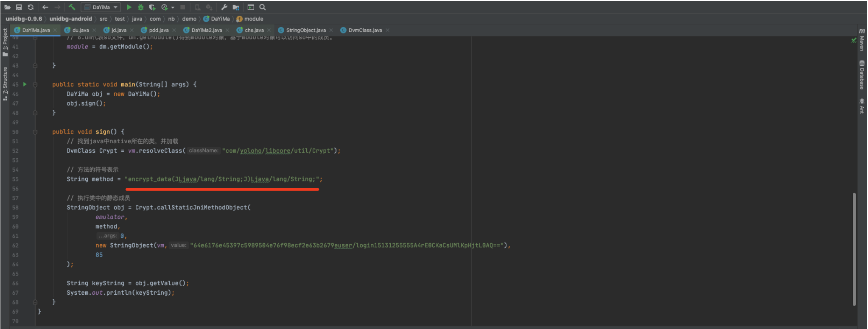Click the Search Everywhere magnifier icon
This screenshot has width=868, height=329.
263,7
